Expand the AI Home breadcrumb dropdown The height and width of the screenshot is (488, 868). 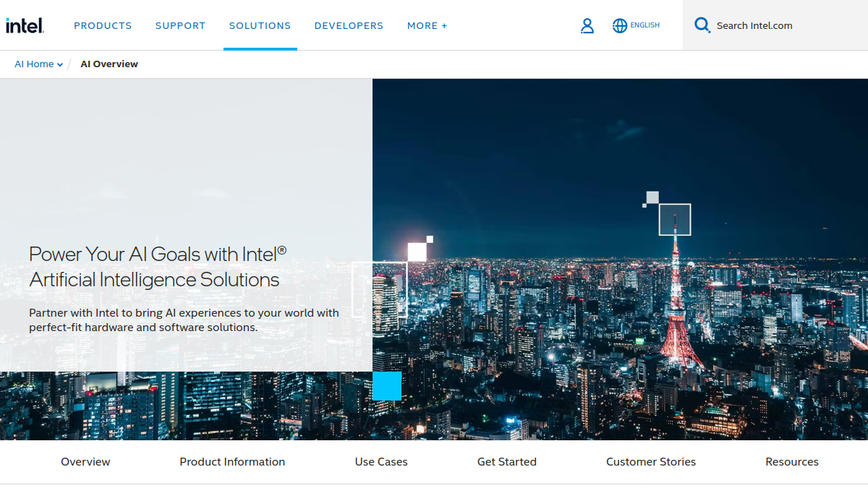pos(39,64)
